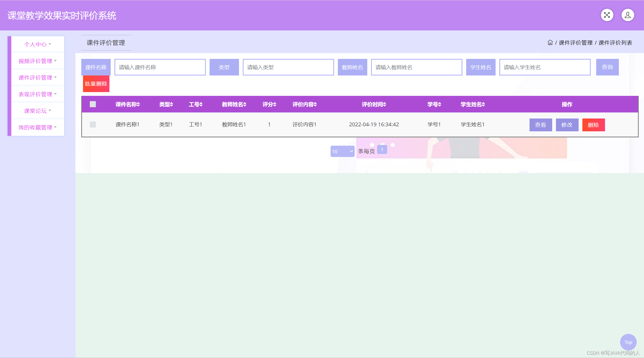Click the red 删除 button in row
644x358 pixels.
[593, 125]
